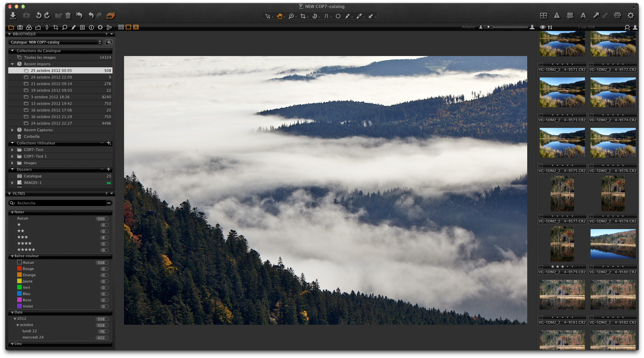Open the Exposure histogram tool tab
Screen dimensions: 644x358
[38, 27]
